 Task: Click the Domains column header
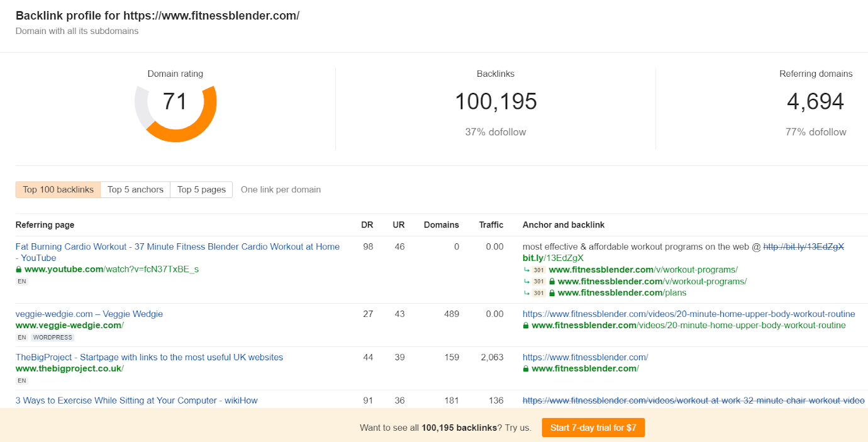coord(442,224)
